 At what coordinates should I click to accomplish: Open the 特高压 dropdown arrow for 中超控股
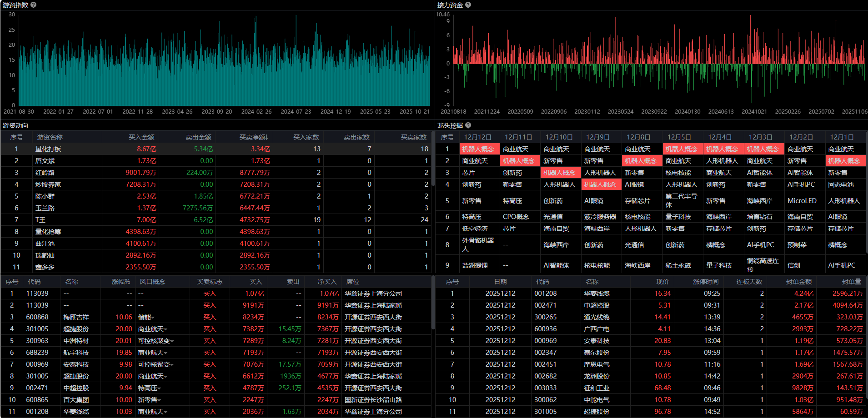point(160,388)
